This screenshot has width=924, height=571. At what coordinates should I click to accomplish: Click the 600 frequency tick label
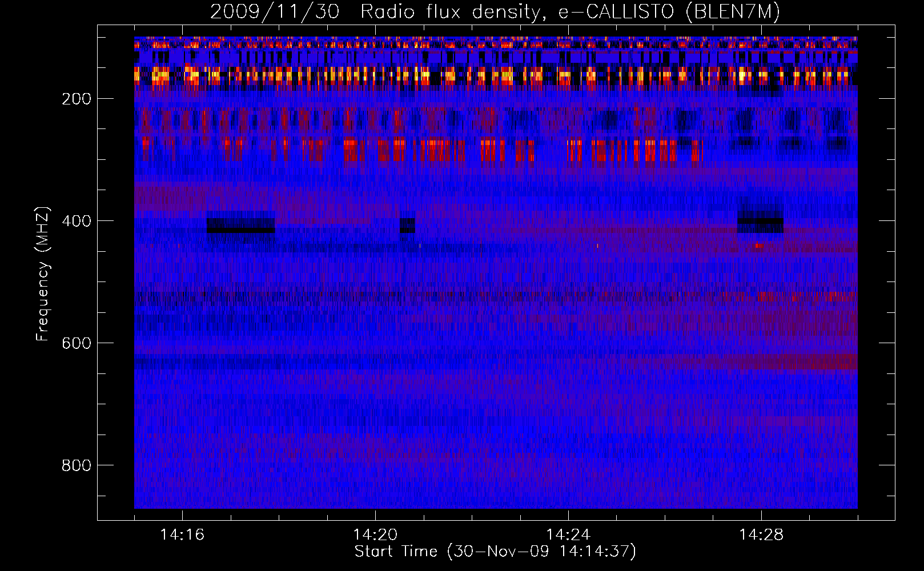click(77, 343)
